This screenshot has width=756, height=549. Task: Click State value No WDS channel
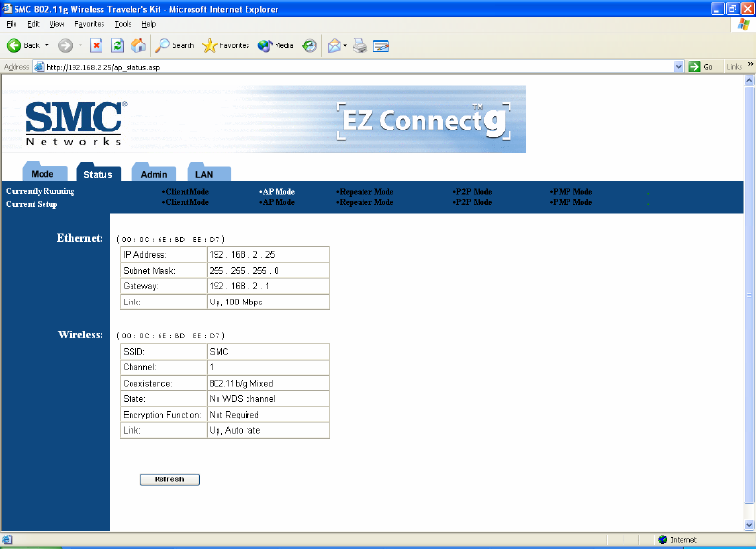[242, 399]
